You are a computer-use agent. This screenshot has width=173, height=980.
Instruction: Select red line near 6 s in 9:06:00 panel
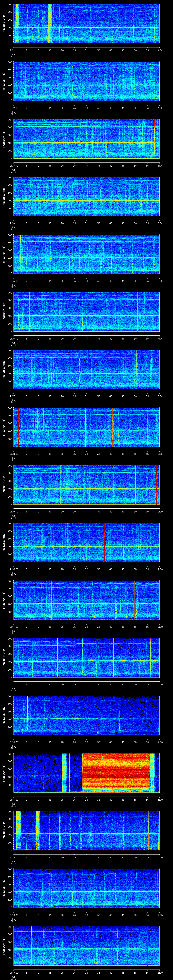click(29, 312)
